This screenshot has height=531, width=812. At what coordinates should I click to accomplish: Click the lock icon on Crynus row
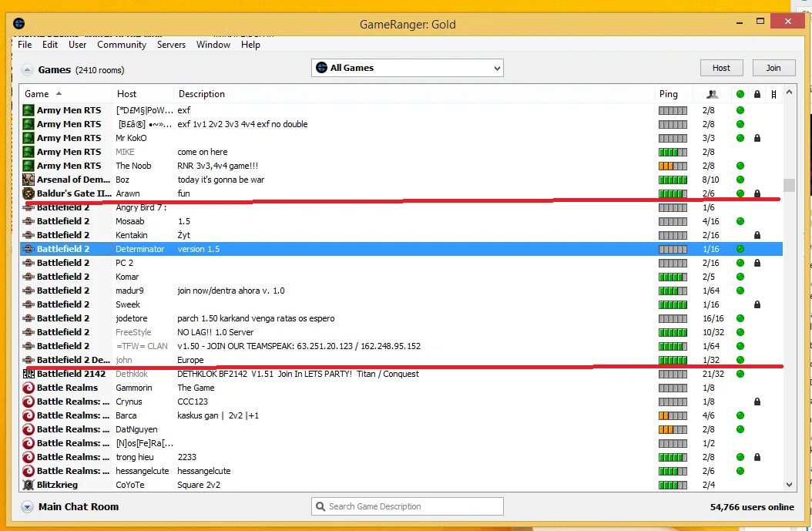757,402
